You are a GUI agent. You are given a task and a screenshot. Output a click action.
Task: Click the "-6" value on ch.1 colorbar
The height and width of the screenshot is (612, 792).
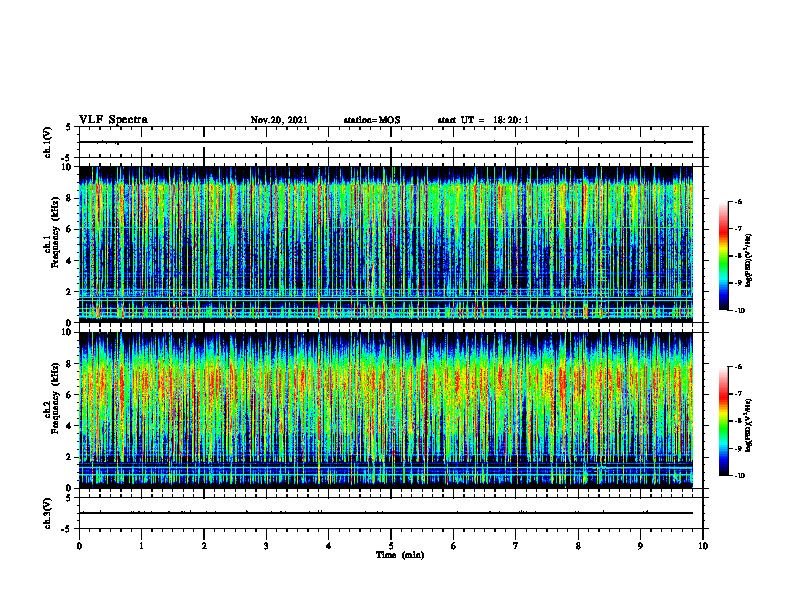point(738,201)
